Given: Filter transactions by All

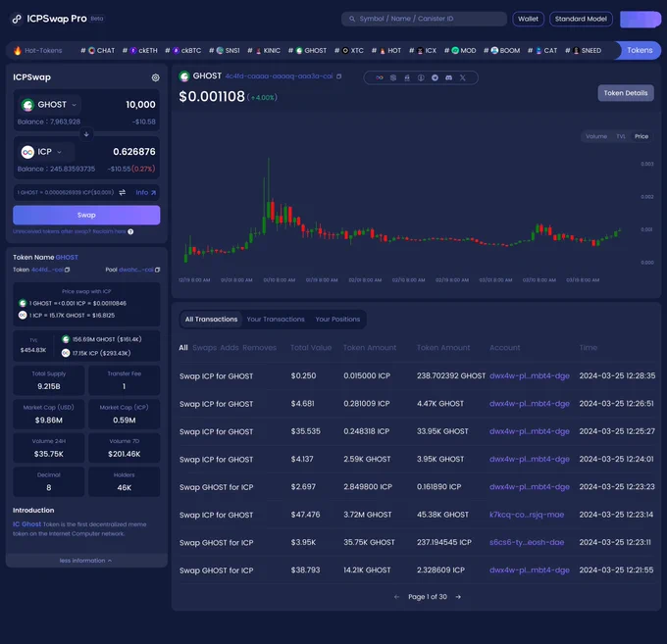Looking at the screenshot, I should [183, 348].
